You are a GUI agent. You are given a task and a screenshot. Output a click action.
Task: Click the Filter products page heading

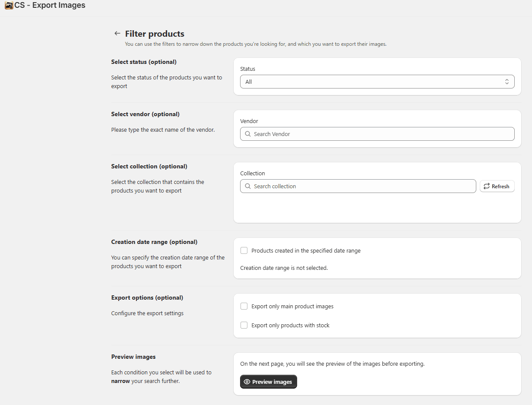155,34
